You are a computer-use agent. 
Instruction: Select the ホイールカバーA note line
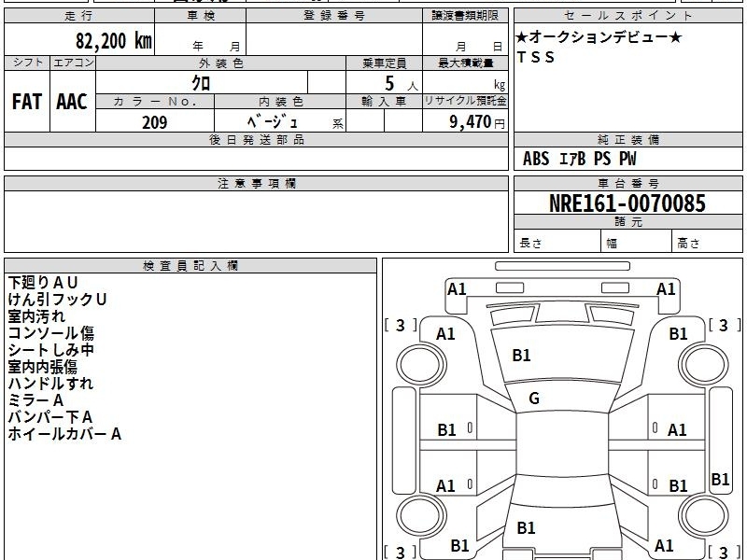coord(64,434)
